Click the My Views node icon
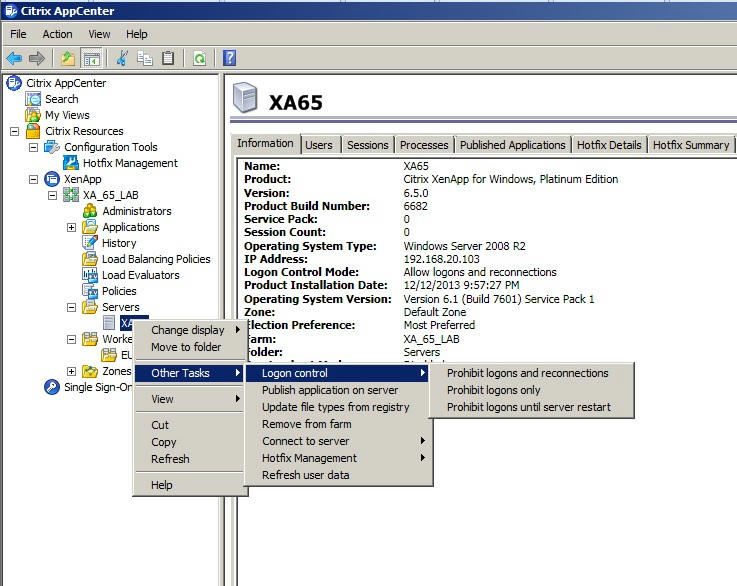The height and width of the screenshot is (586, 737). point(33,115)
